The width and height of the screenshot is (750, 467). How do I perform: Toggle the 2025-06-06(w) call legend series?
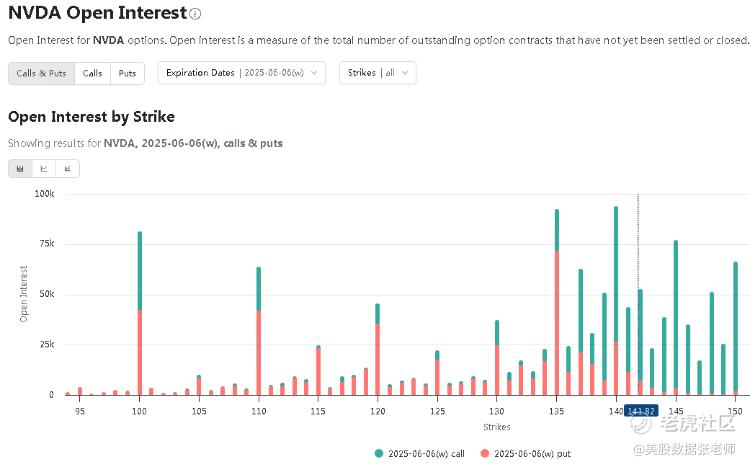pos(419,454)
